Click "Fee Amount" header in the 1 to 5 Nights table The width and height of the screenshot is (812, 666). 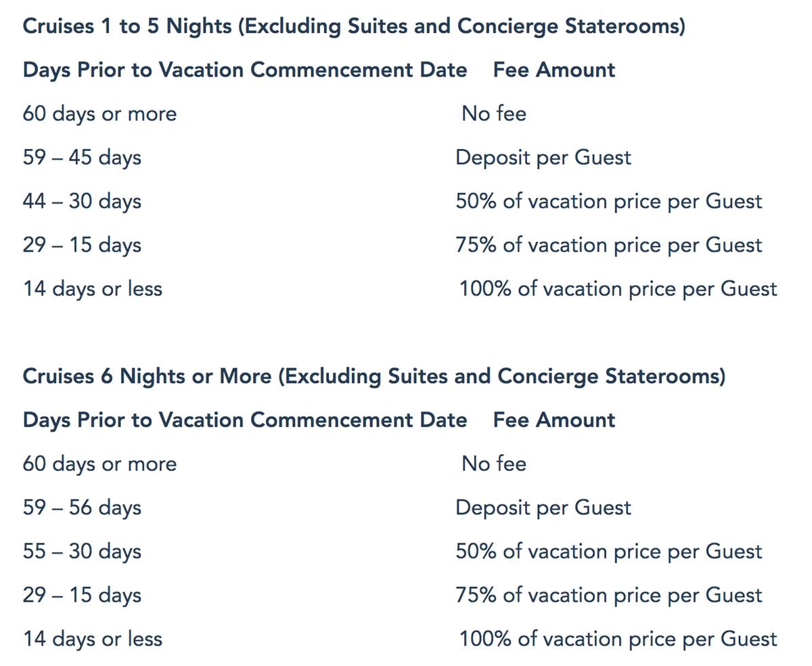point(554,70)
